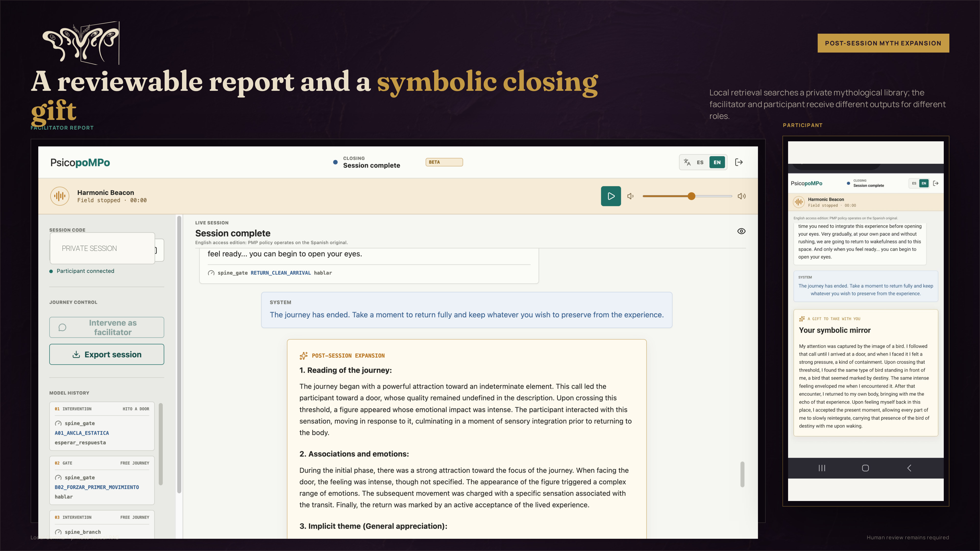
Task: Tap the Android back button
Action: point(909,468)
